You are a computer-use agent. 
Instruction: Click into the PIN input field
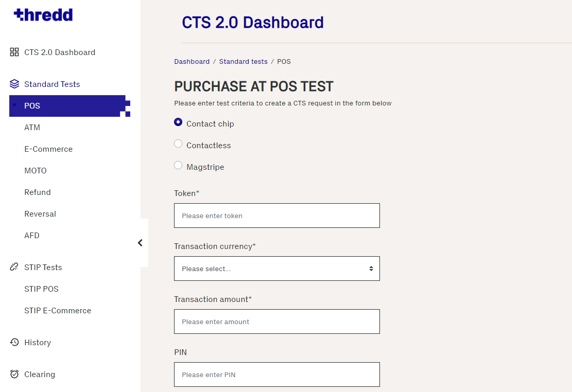click(276, 375)
